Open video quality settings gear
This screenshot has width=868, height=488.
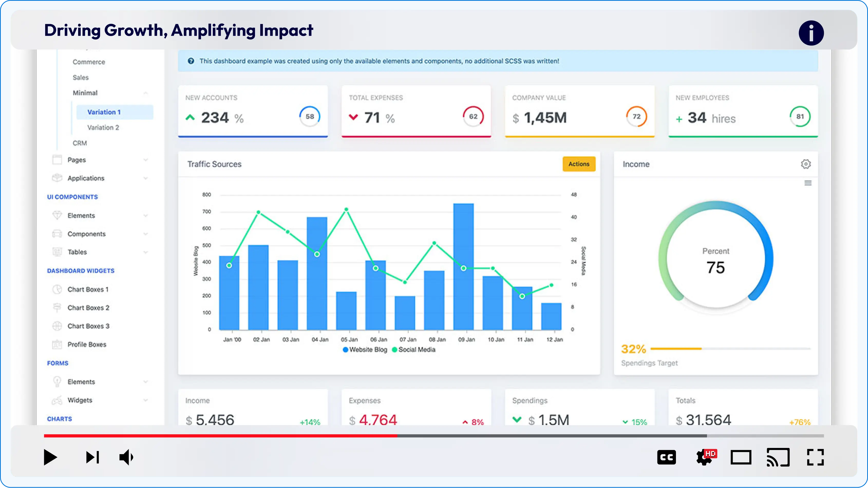click(x=706, y=457)
